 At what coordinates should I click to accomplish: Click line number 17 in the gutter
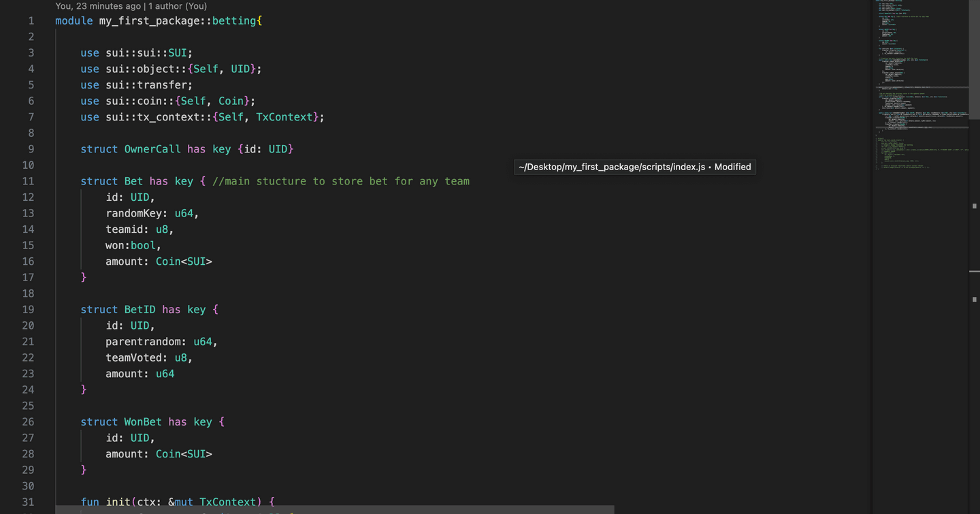pos(28,278)
